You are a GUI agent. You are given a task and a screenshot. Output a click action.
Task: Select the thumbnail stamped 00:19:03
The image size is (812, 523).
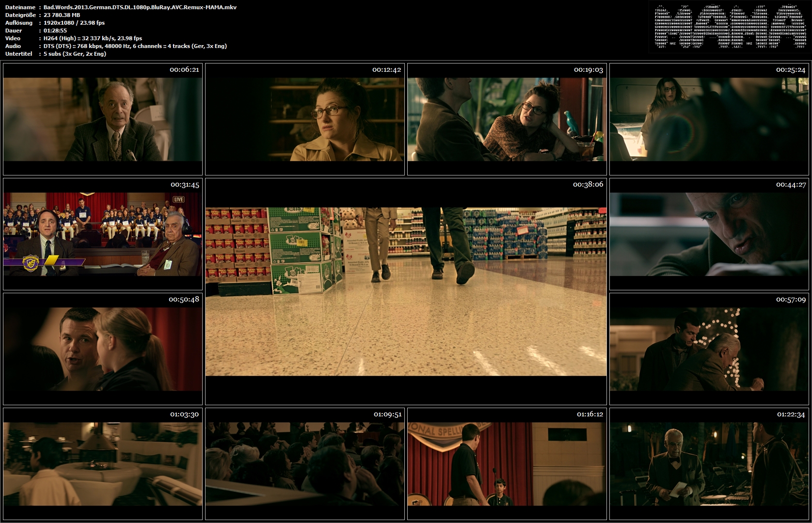[x=507, y=119]
